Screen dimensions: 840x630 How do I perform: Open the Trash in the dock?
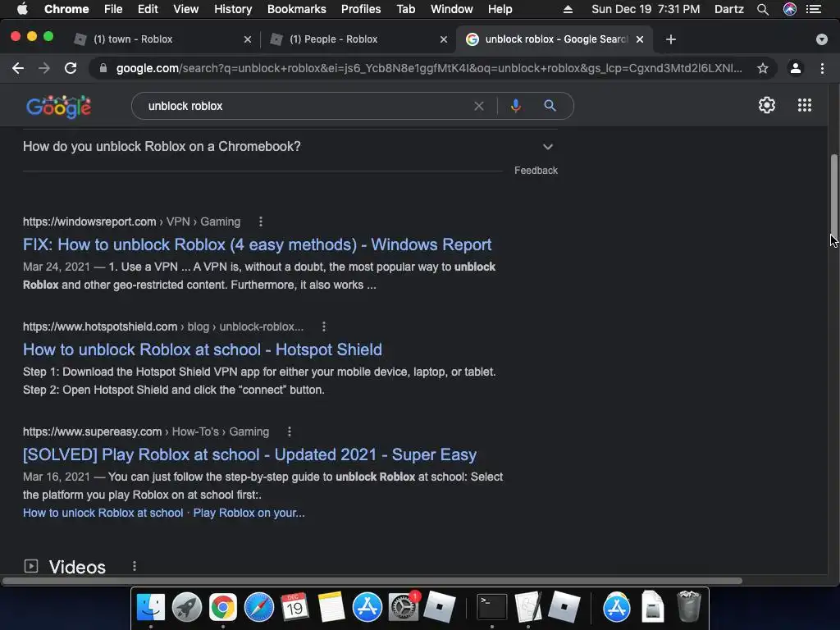pos(688,606)
